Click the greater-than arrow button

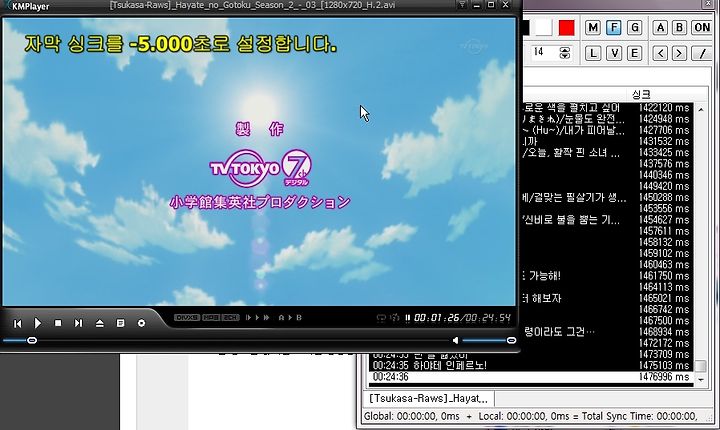(x=680, y=53)
